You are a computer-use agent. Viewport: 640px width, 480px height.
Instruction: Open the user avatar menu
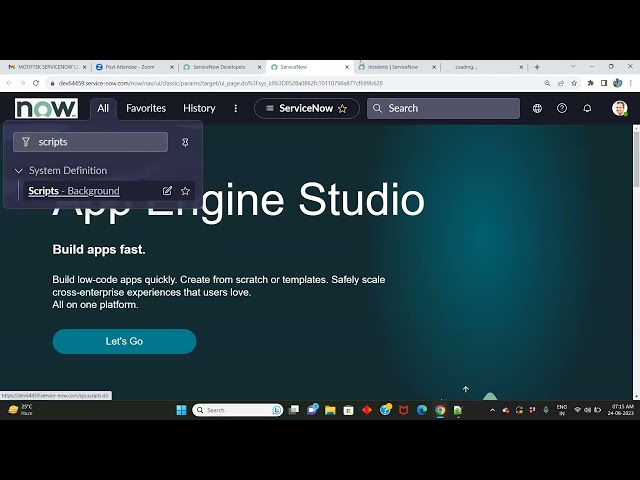pos(620,108)
